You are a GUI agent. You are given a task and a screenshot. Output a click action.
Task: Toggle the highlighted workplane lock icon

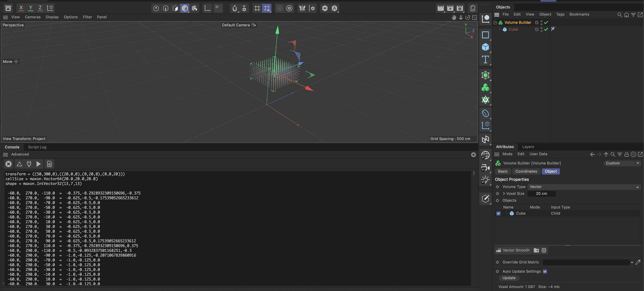click(x=267, y=8)
